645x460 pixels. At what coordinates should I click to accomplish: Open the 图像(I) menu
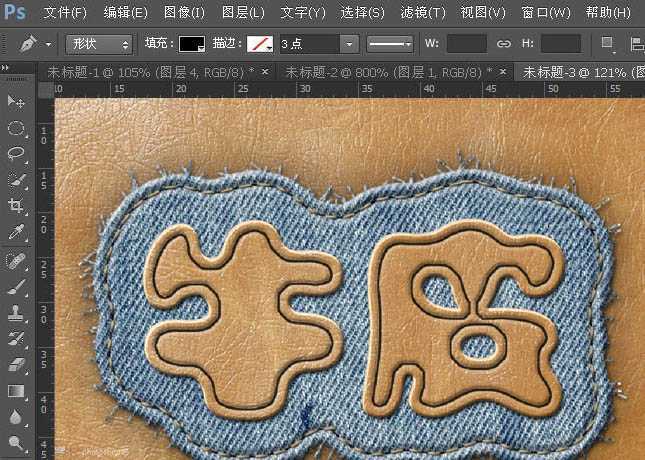pyautogui.click(x=184, y=13)
